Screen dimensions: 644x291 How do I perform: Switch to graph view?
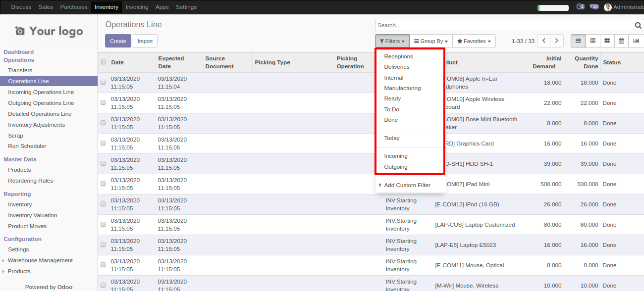[x=636, y=41]
